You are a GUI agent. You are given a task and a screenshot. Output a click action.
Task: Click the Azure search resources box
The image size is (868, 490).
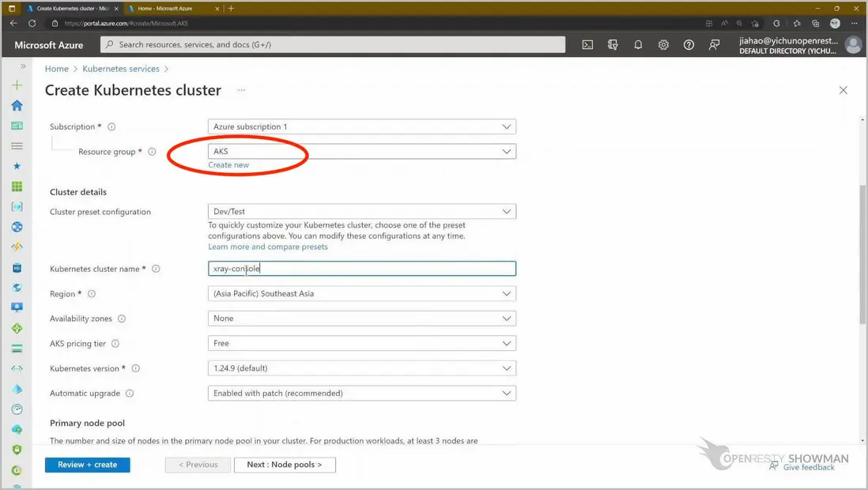tap(333, 45)
